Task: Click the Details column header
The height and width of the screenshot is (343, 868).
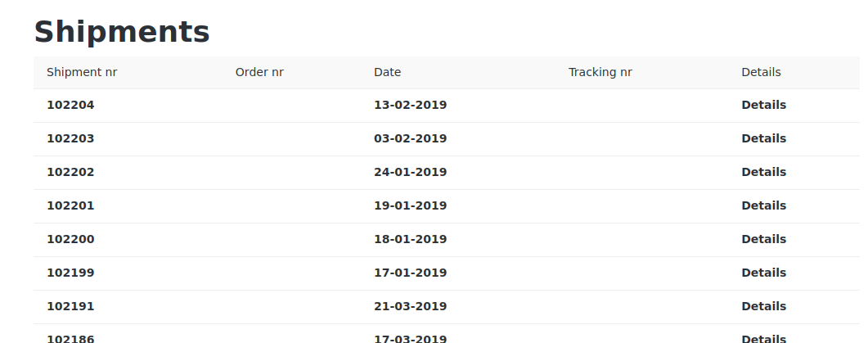Action: coord(761,73)
